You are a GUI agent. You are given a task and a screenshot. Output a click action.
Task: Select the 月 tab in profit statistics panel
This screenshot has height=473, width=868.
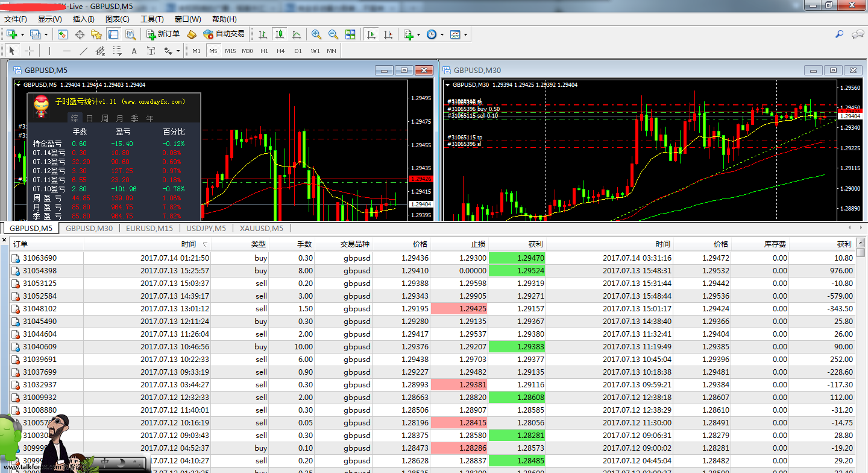point(119,118)
